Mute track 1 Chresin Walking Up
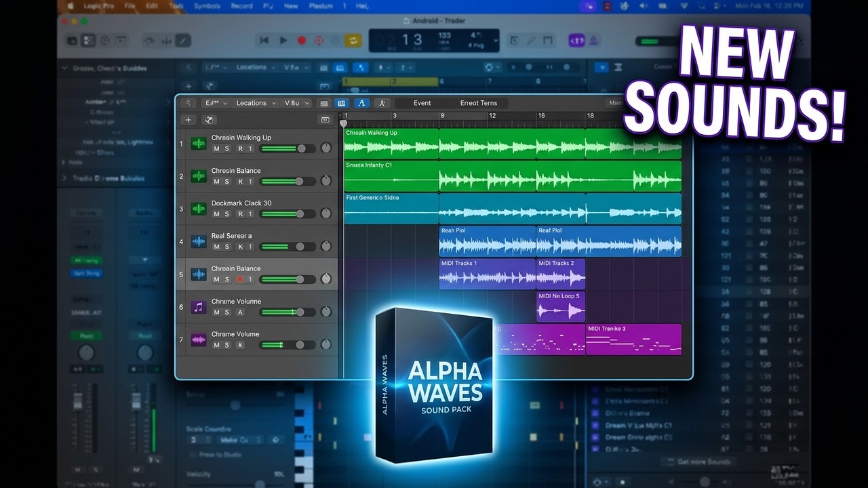The width and height of the screenshot is (868, 488). [x=216, y=148]
